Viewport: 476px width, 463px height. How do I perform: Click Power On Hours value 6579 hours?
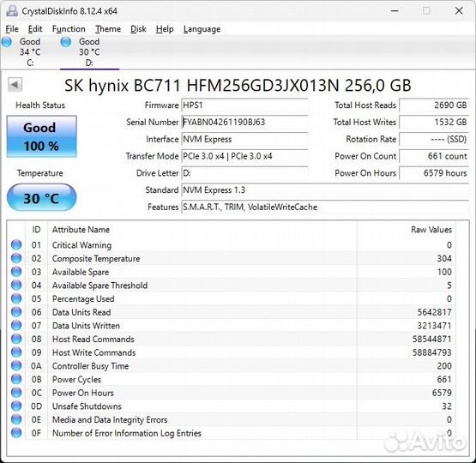(x=434, y=173)
